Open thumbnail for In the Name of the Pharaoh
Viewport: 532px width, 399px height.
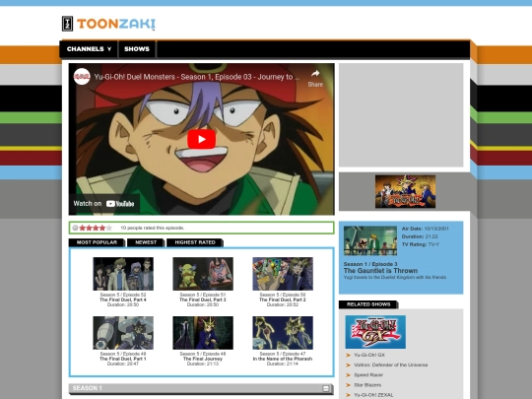[x=283, y=333]
